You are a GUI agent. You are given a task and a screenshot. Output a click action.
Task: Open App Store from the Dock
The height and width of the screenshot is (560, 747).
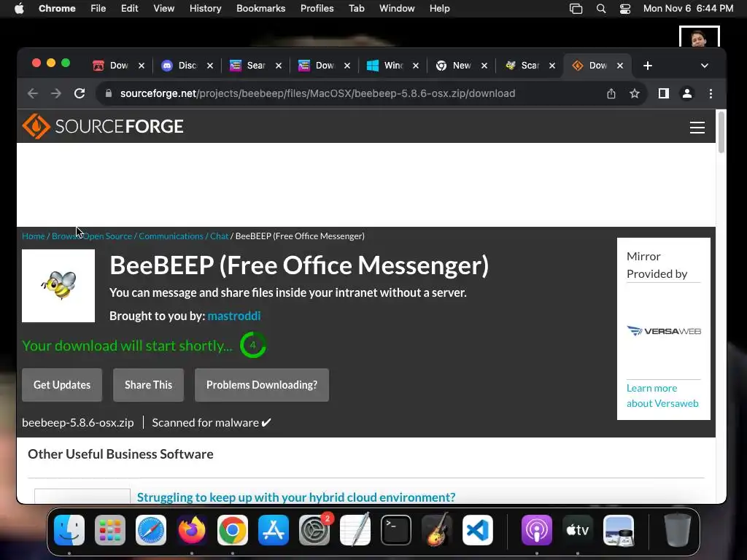click(273, 530)
